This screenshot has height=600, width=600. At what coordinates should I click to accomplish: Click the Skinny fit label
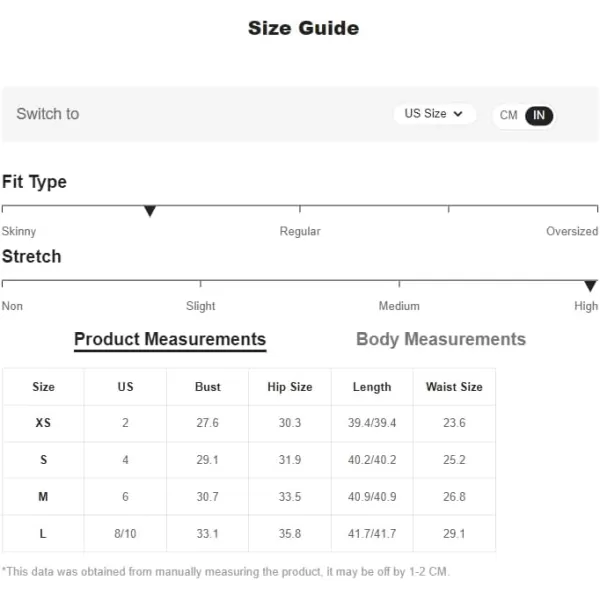[x=19, y=231]
